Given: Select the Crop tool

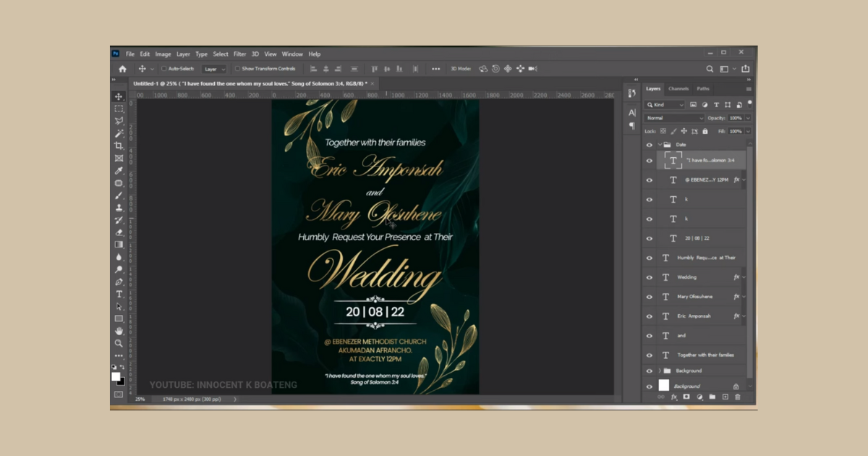Looking at the screenshot, I should (x=119, y=145).
